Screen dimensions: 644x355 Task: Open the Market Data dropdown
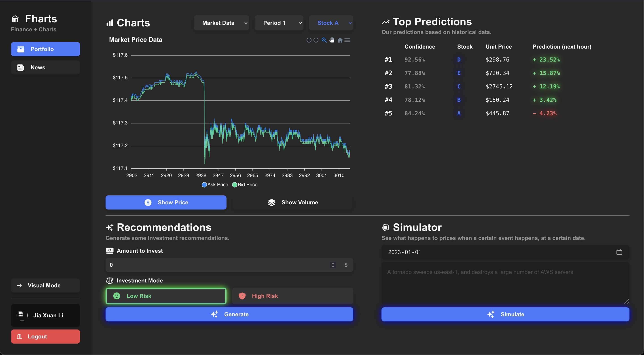pyautogui.click(x=221, y=23)
